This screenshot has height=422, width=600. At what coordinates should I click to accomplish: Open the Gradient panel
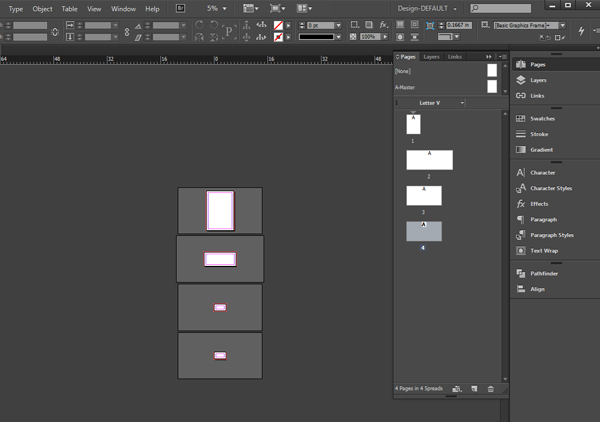click(x=534, y=150)
